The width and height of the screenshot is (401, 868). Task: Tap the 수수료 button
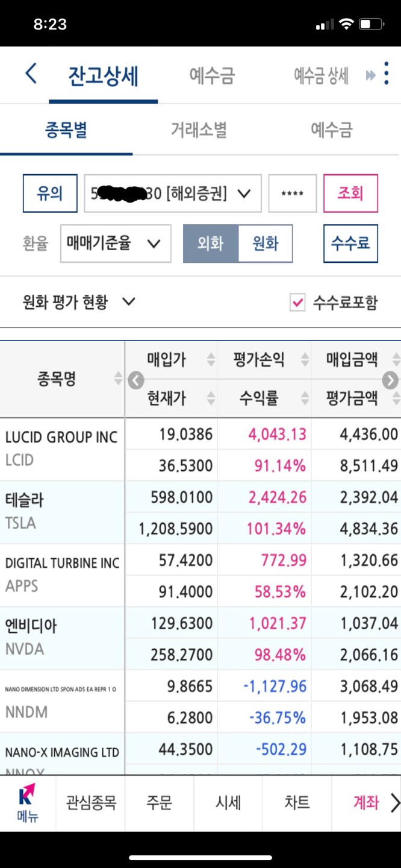tap(350, 244)
